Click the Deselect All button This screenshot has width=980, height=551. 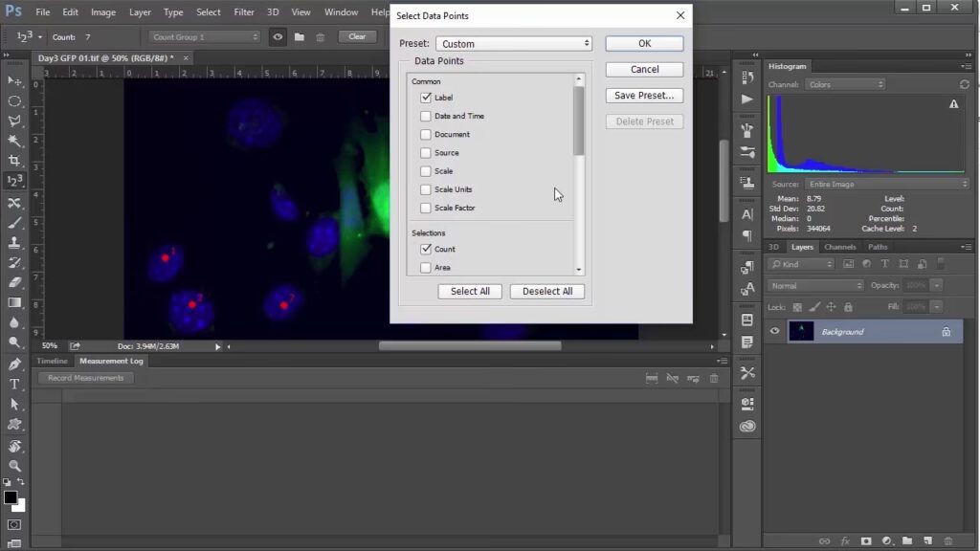coord(547,292)
